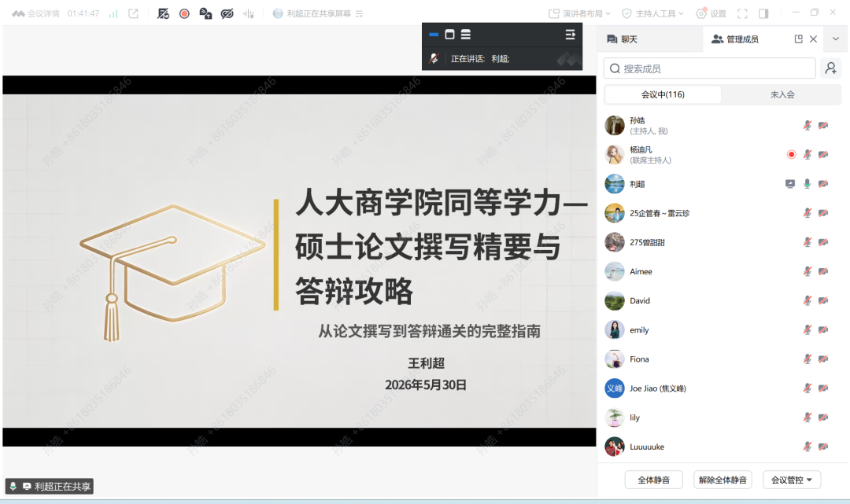The width and height of the screenshot is (850, 504).
Task: Close the 管理成员 members panel
Action: click(x=813, y=39)
